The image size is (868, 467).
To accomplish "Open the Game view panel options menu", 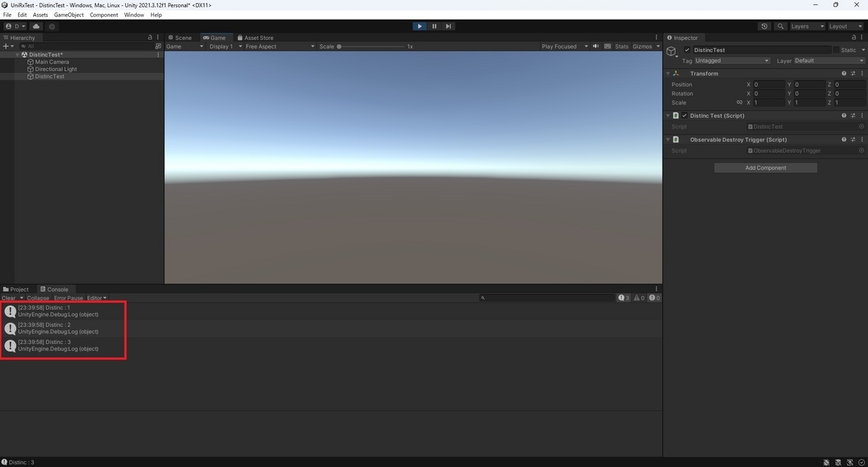I will 658,38.
